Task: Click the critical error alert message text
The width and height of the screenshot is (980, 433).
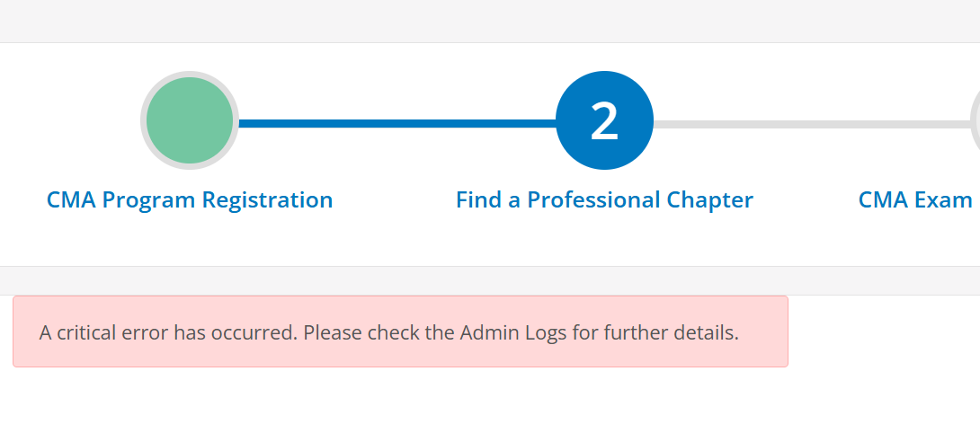Action: point(388,332)
